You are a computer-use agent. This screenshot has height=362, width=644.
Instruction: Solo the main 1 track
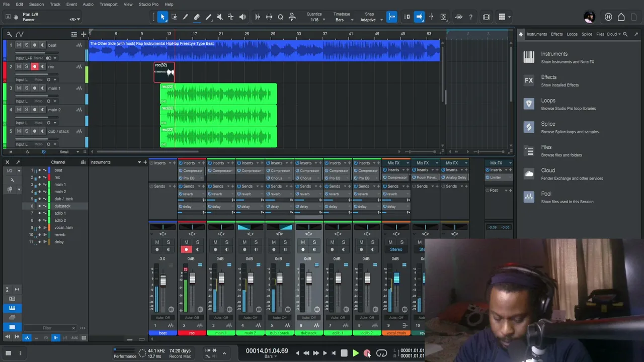point(27,88)
